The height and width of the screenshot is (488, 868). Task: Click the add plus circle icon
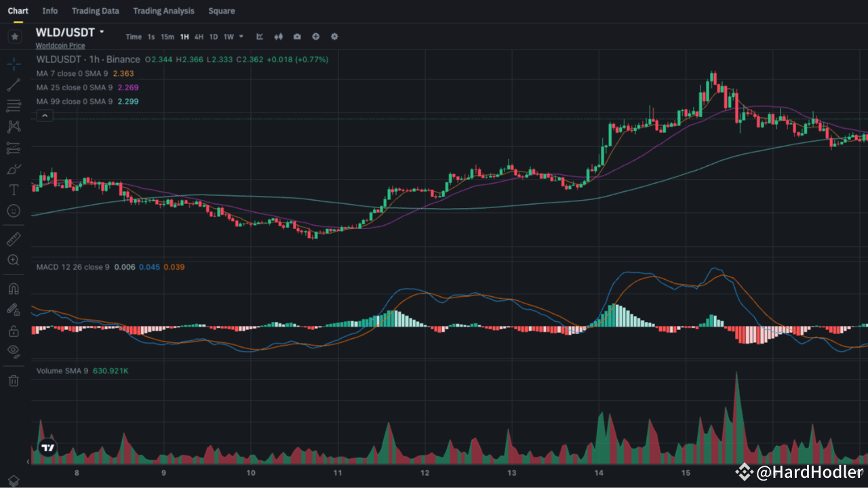[315, 37]
